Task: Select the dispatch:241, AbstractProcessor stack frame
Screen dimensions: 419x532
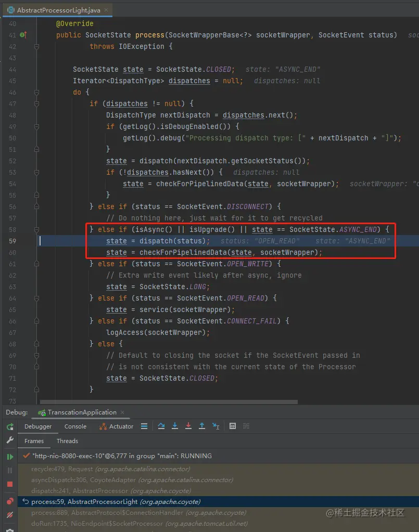Action: click(218, 490)
